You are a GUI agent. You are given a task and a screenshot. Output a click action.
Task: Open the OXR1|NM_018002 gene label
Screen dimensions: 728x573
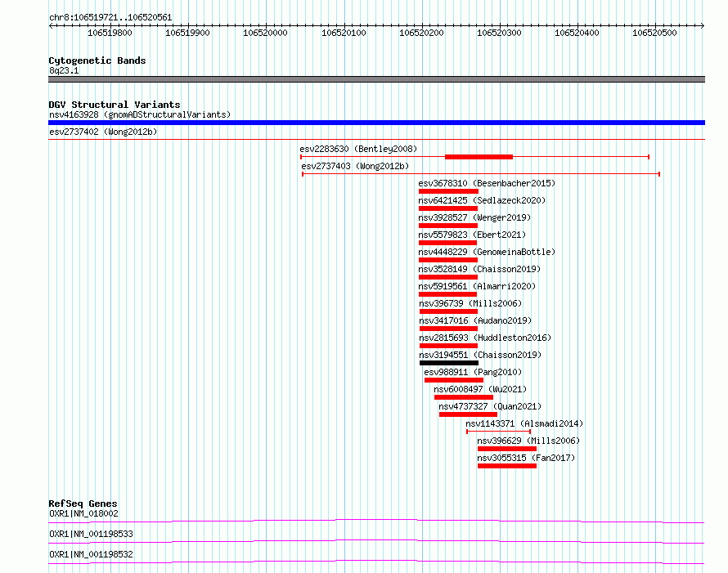coord(83,513)
